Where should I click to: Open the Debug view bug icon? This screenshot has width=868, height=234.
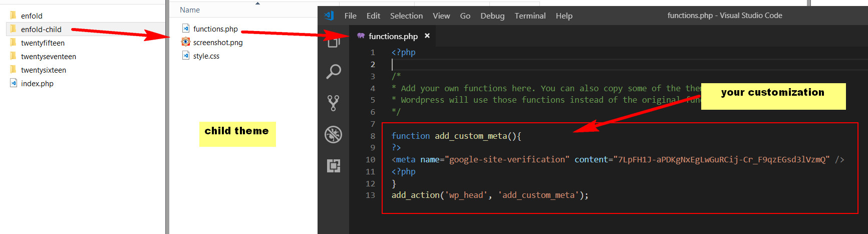click(x=334, y=134)
